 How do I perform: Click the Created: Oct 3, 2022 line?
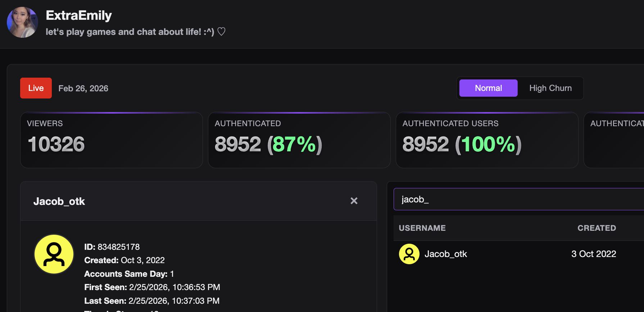click(124, 260)
